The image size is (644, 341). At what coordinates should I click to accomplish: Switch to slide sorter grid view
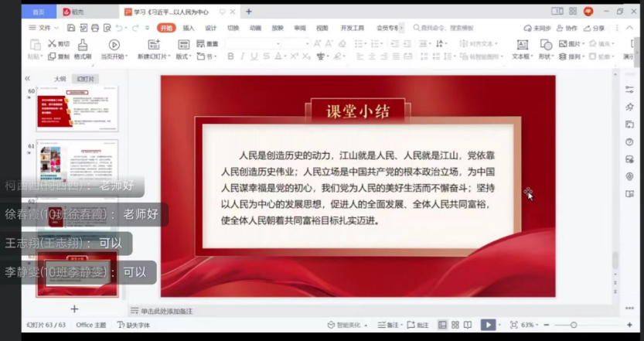pos(455,325)
